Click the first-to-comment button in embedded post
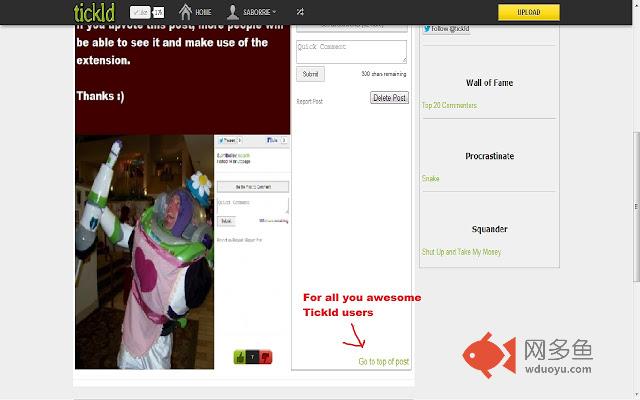The width and height of the screenshot is (640, 400). click(x=253, y=187)
